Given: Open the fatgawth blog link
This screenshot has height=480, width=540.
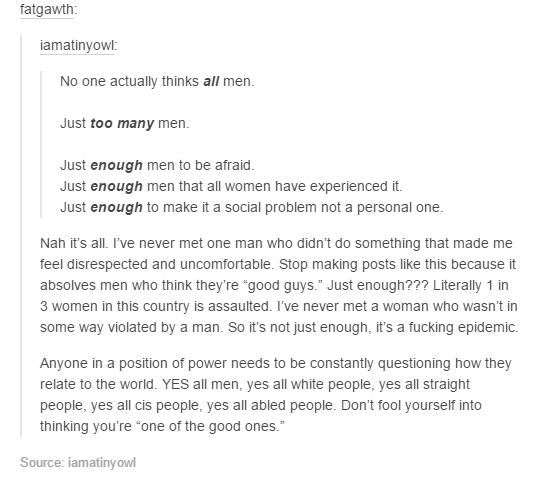Looking at the screenshot, I should pos(47,9).
